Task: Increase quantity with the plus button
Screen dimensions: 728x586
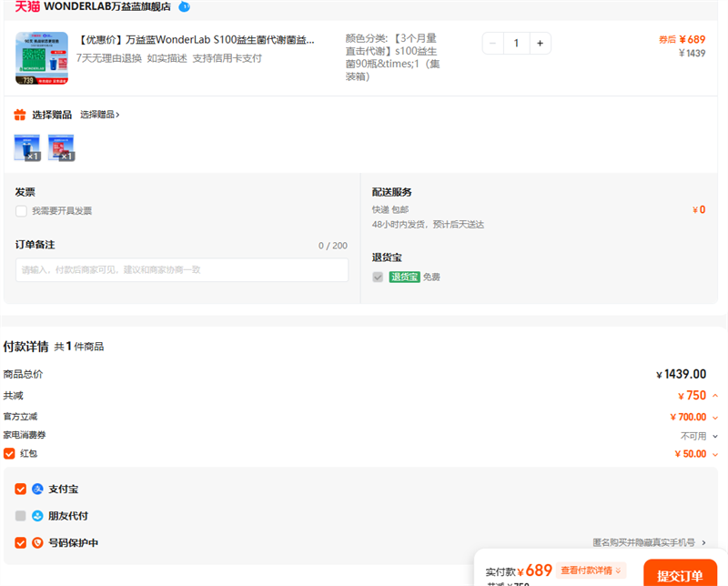Action: (540, 43)
